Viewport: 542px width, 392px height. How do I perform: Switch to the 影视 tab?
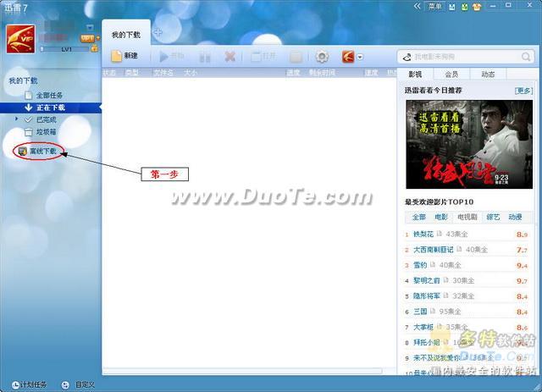pyautogui.click(x=415, y=74)
